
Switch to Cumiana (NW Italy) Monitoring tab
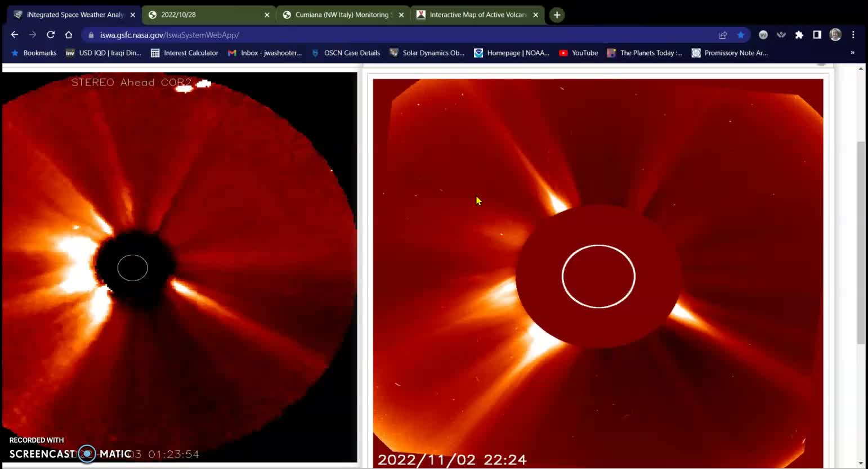342,15
